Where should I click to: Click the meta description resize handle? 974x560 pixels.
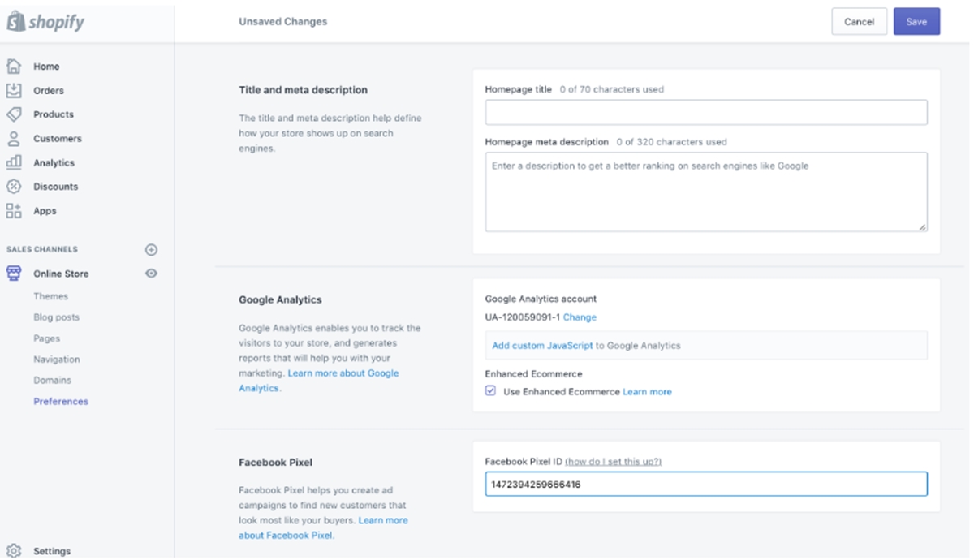[x=923, y=227]
